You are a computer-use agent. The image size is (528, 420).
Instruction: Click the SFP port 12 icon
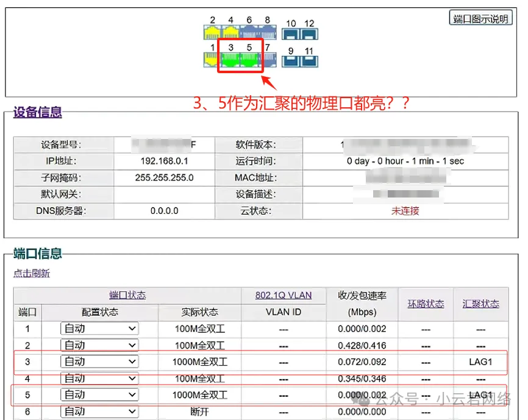[309, 34]
